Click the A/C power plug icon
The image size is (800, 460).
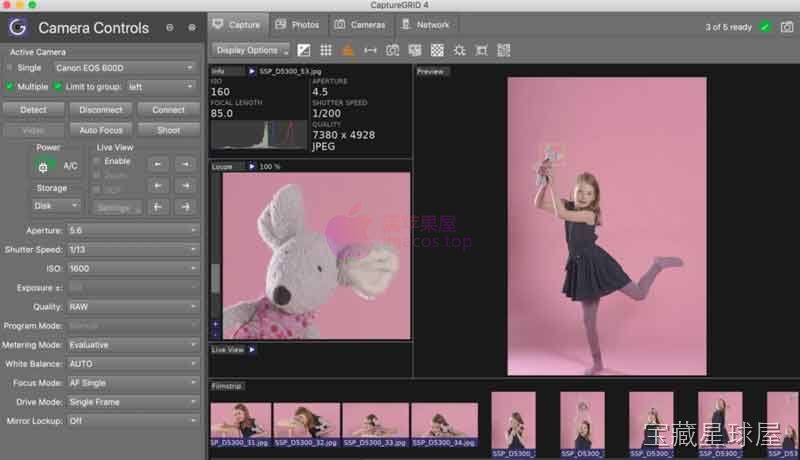(43, 167)
